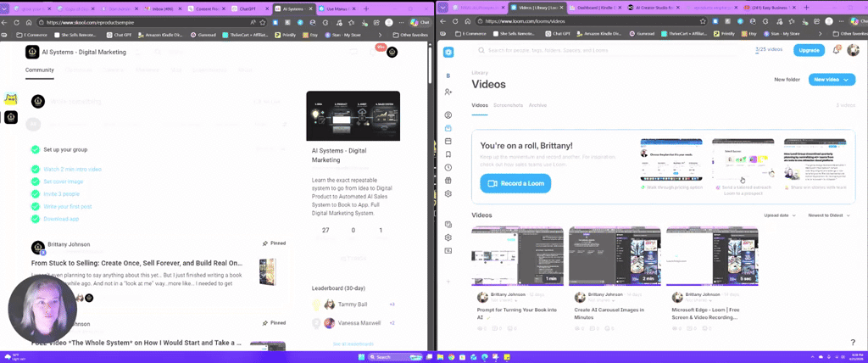
Task: Open Newest to Oldest dropdown
Action: (829, 215)
